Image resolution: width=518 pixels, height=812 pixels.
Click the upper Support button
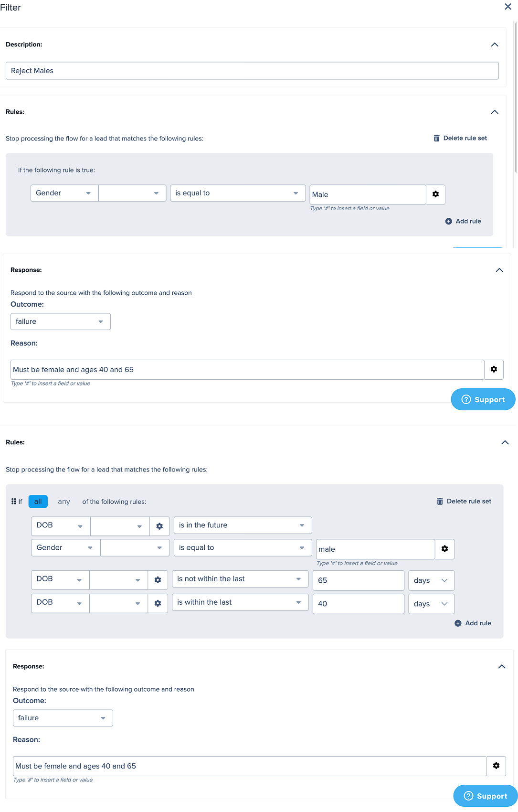[x=483, y=399]
